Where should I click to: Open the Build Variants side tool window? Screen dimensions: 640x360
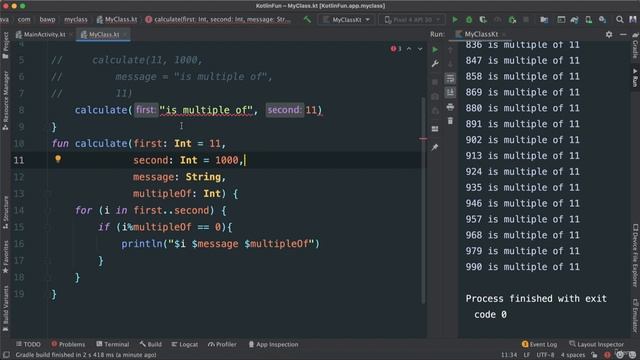pos(5,309)
